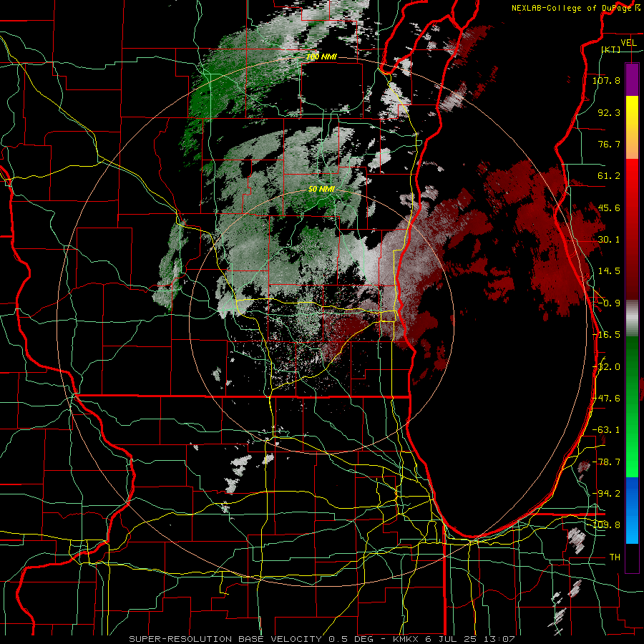
Task: Select the 14.5 velocity scale label
Action: (x=609, y=271)
